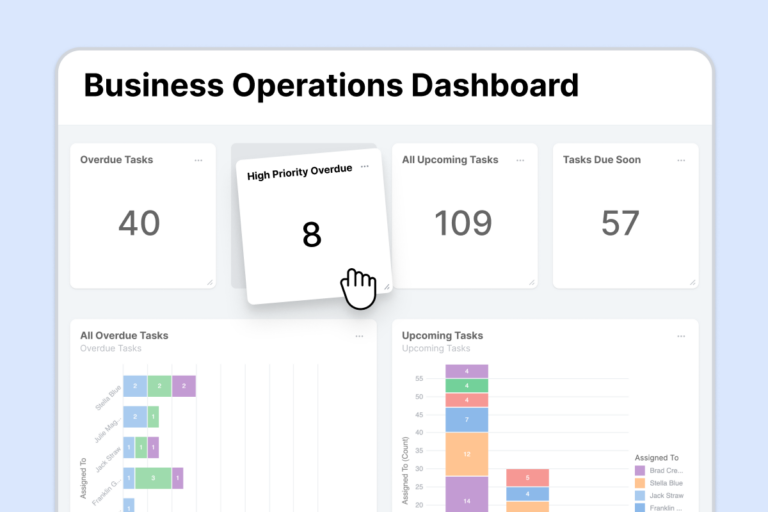Click the orange segment labeled 12 in Upcoming Tasks
The image size is (768, 512).
tap(467, 454)
